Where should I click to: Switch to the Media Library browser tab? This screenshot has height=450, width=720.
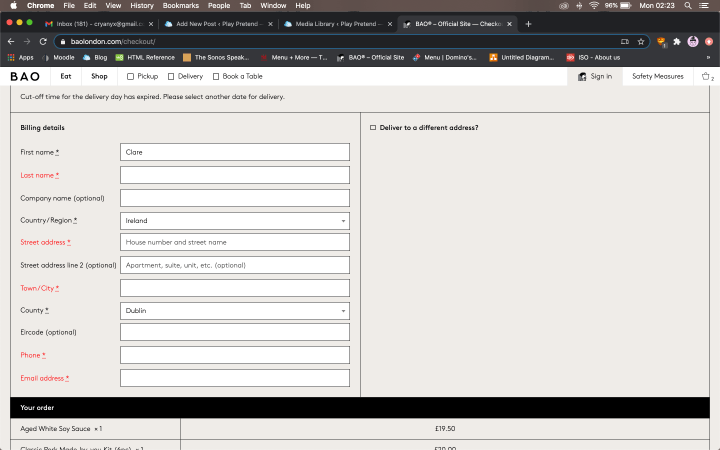point(335,23)
